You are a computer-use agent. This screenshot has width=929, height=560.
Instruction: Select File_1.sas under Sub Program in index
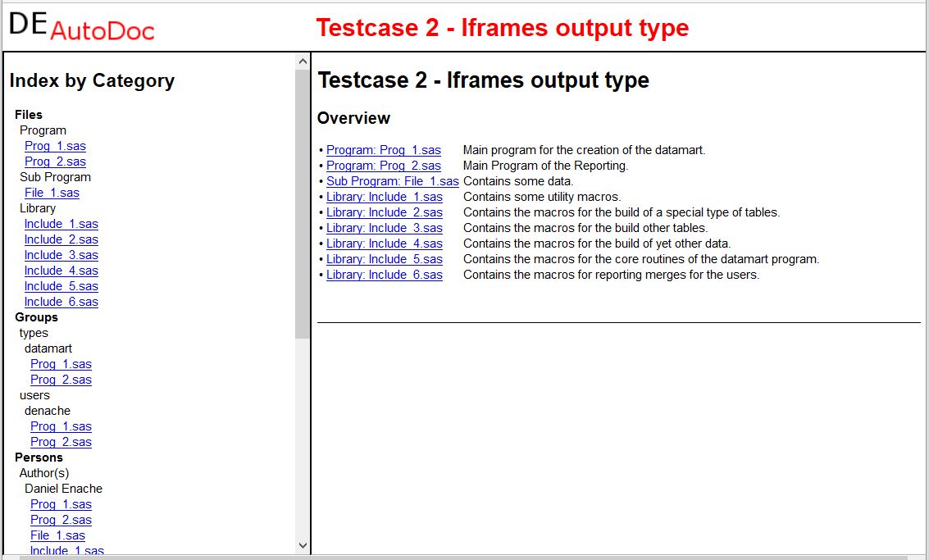52,193
